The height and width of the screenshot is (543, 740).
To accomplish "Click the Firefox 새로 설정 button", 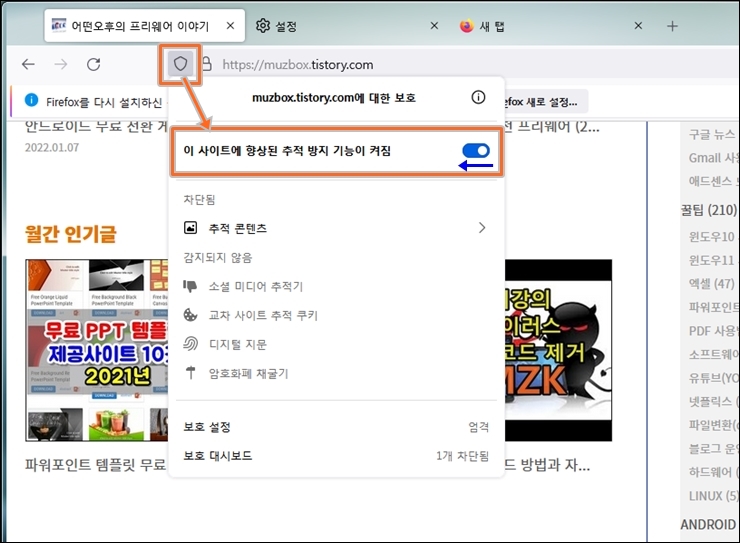I will [x=546, y=101].
